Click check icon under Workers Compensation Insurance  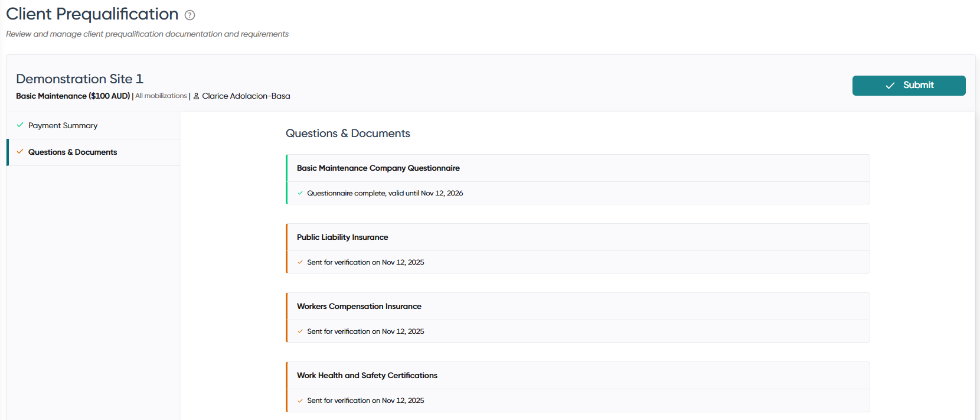(300, 331)
